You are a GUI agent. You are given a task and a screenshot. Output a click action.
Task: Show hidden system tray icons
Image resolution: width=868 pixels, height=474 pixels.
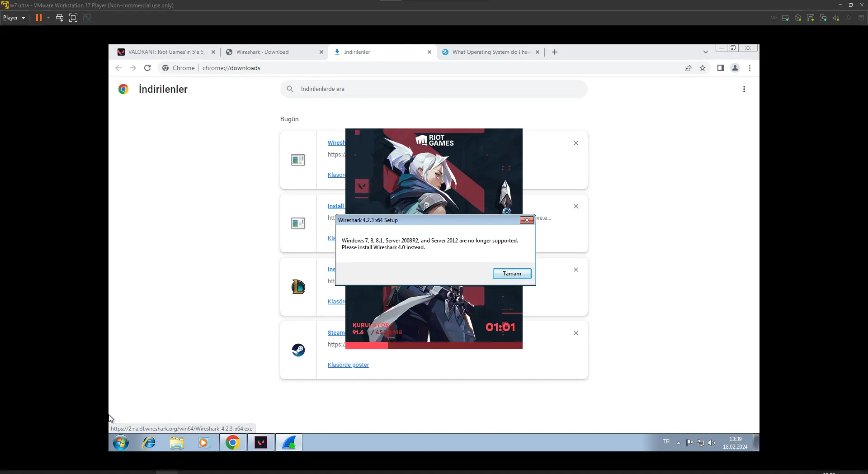(679, 443)
